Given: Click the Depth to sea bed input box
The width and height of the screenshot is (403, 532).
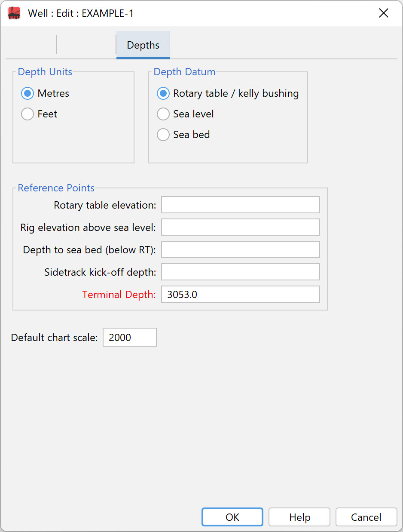Looking at the screenshot, I should coord(241,249).
